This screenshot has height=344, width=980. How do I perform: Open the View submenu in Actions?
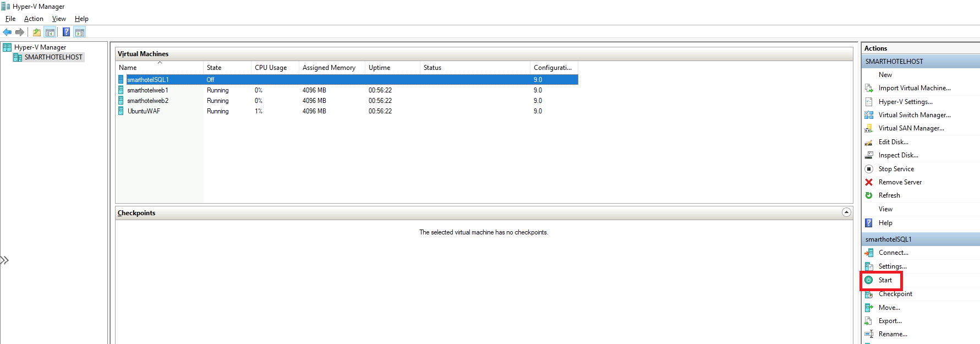[885, 209]
